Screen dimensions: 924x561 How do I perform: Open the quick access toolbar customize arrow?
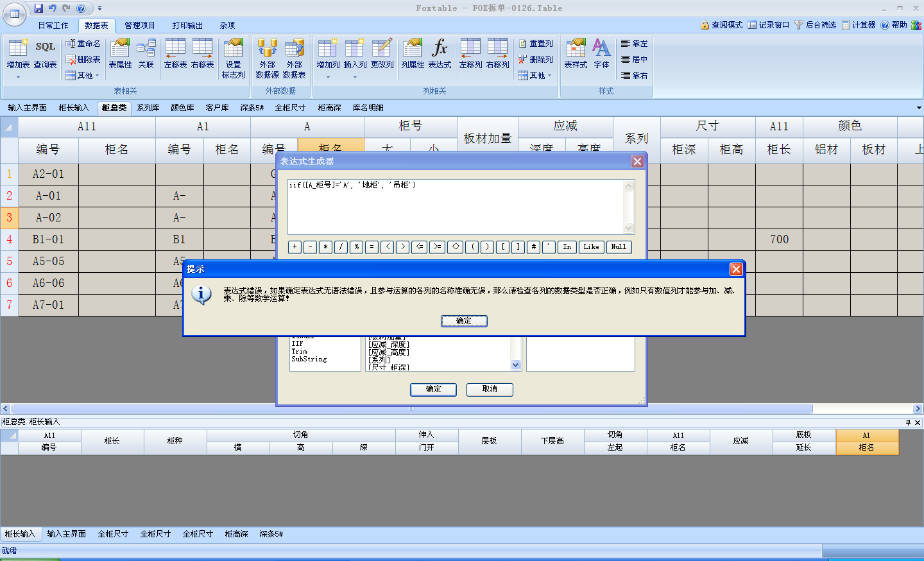(x=99, y=8)
